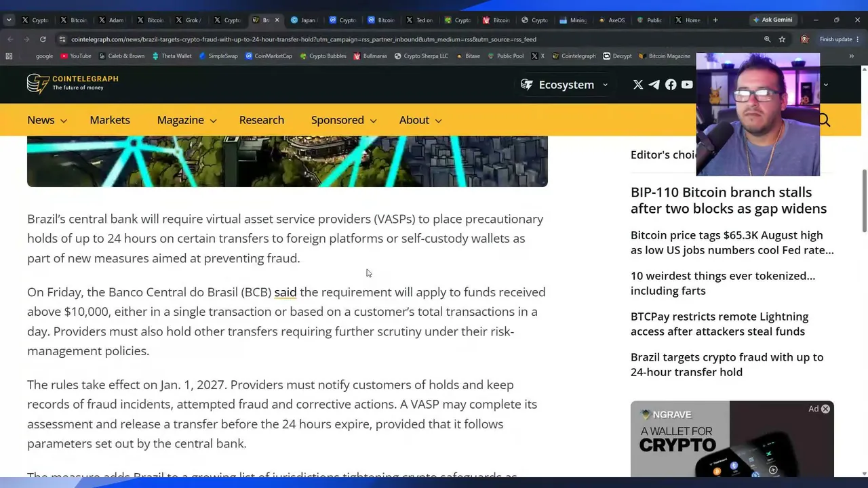Open the Bitcoin Magazine bookmark
The height and width of the screenshot is (488, 868).
665,56
